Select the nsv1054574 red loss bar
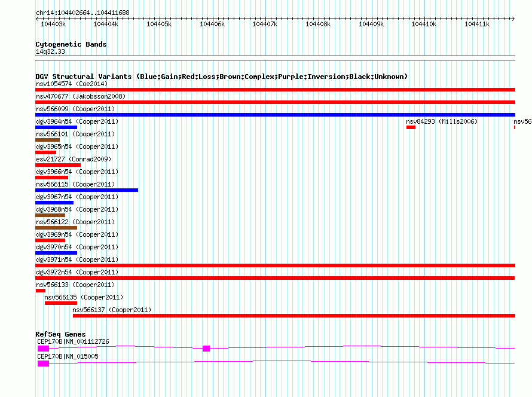532x397 pixels. (275, 90)
